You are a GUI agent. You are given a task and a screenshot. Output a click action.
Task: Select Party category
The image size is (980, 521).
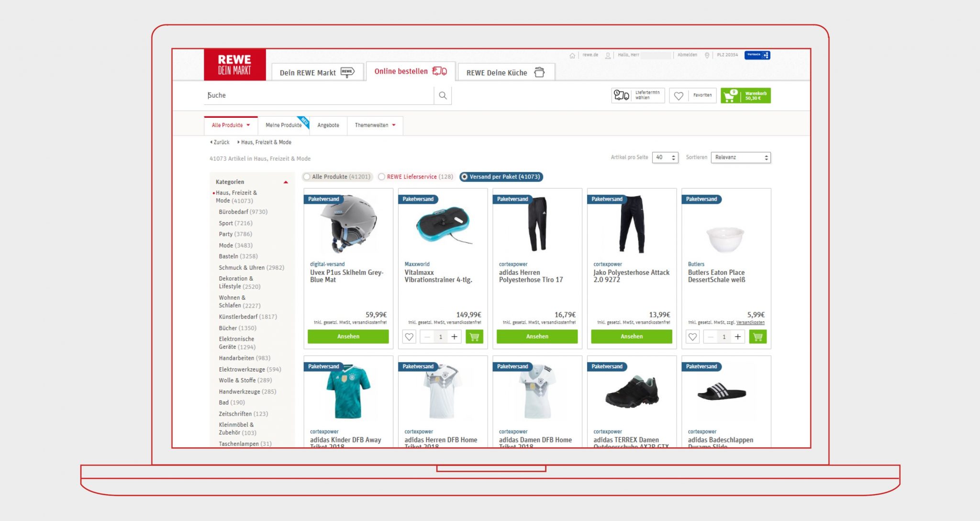(235, 234)
